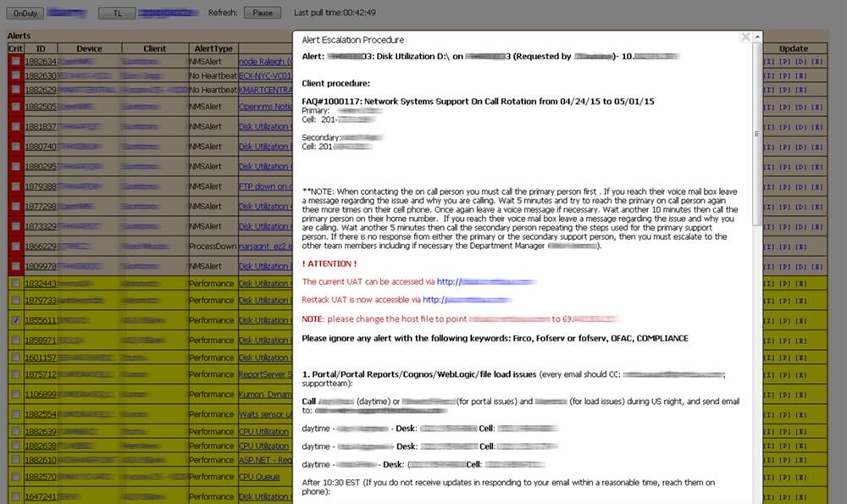Screen dimensions: 847x504
Task: Click the [X] action for alert 1880740
Action: (817, 147)
